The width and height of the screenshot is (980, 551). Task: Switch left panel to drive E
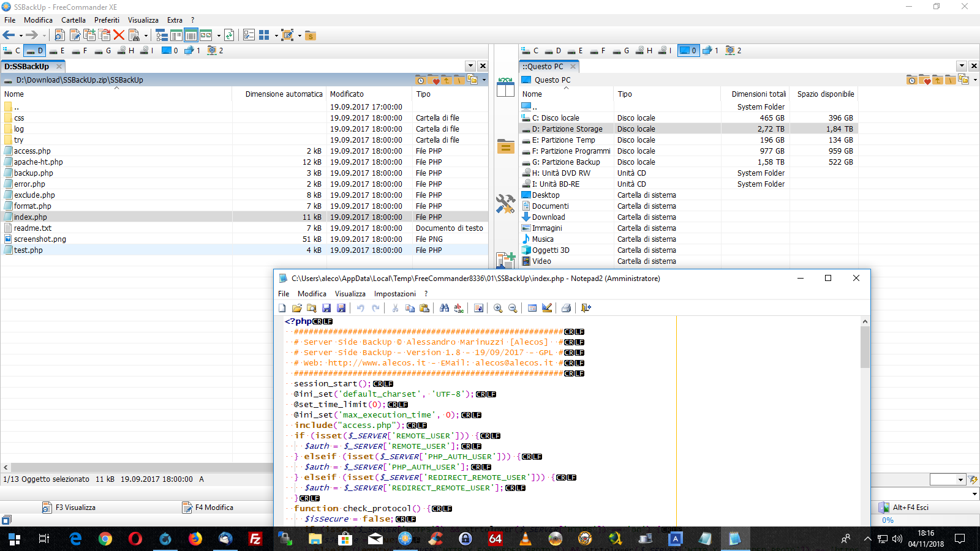57,51
